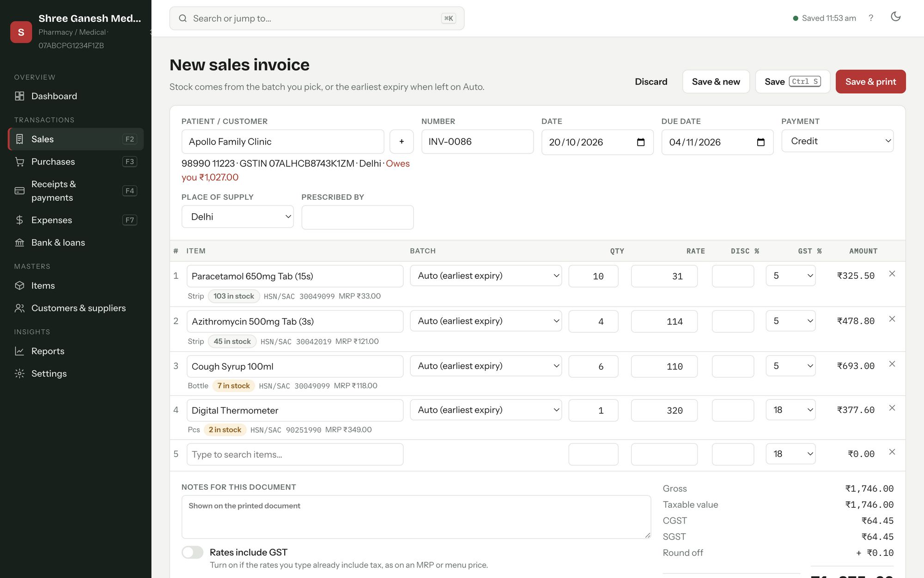Change GST % for Azithromycin row

790,321
